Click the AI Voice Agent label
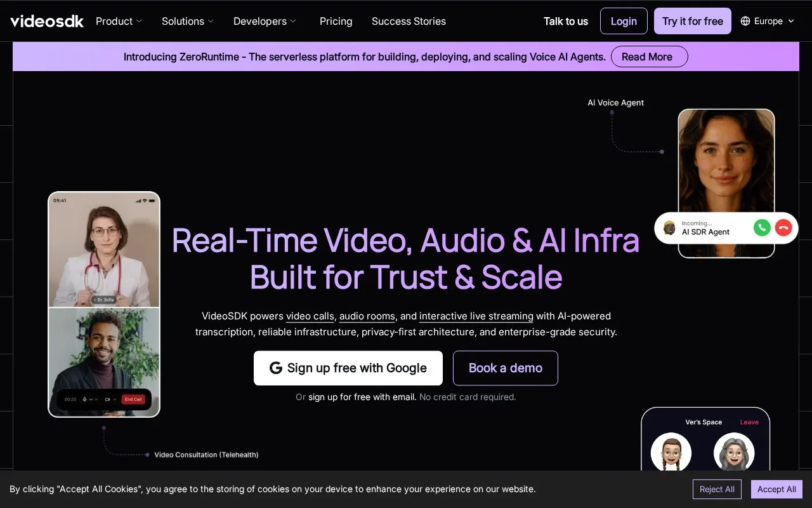This screenshot has width=812, height=508. pyautogui.click(x=615, y=103)
